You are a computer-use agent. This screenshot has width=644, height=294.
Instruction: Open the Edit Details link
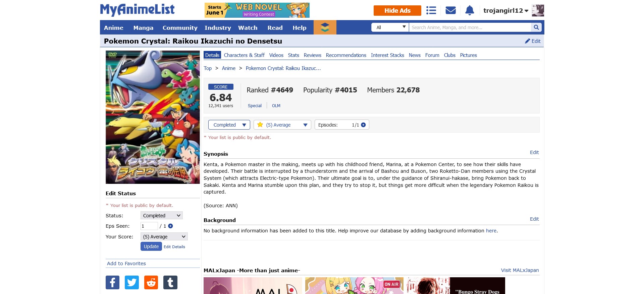click(174, 247)
